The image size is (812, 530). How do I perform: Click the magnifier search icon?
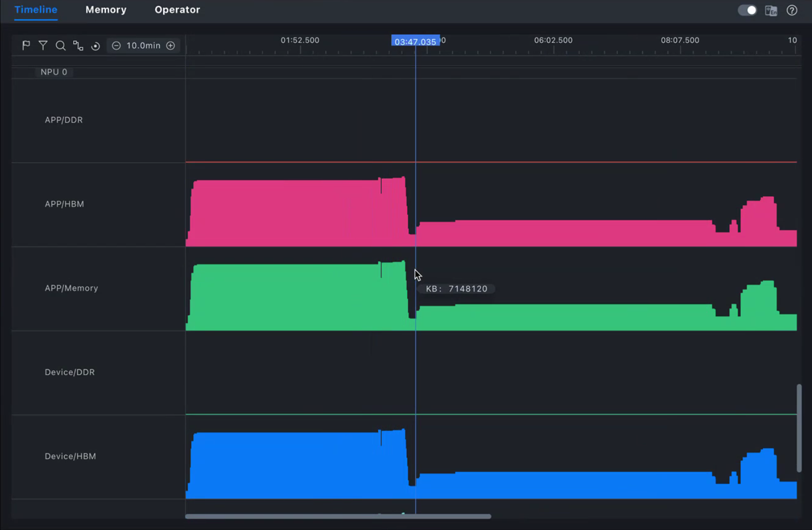[x=60, y=46]
